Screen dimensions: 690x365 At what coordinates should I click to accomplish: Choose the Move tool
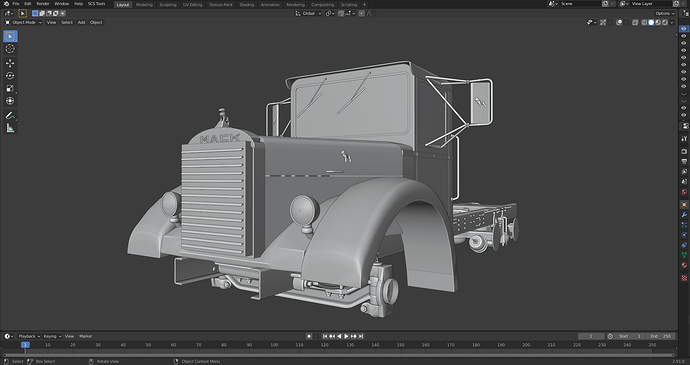[x=10, y=63]
